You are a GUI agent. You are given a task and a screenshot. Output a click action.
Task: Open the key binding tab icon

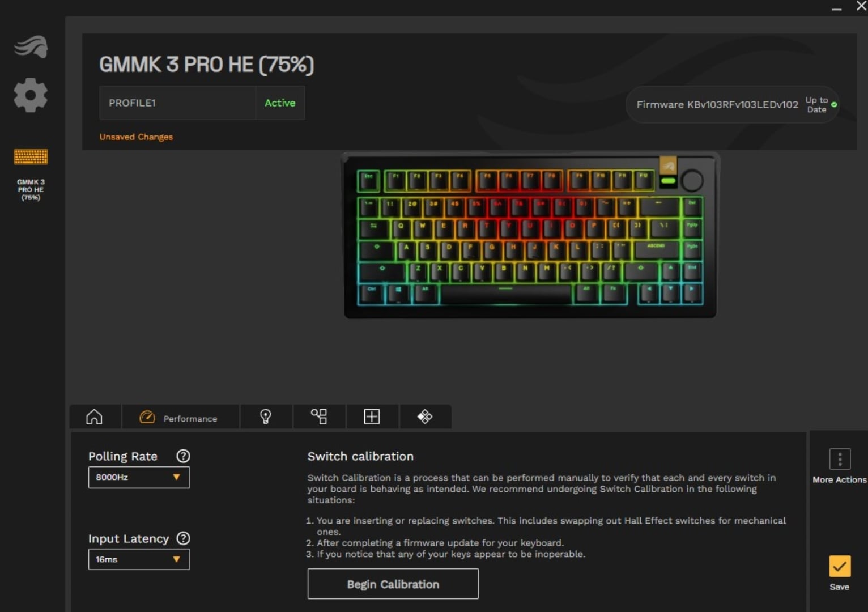(319, 417)
